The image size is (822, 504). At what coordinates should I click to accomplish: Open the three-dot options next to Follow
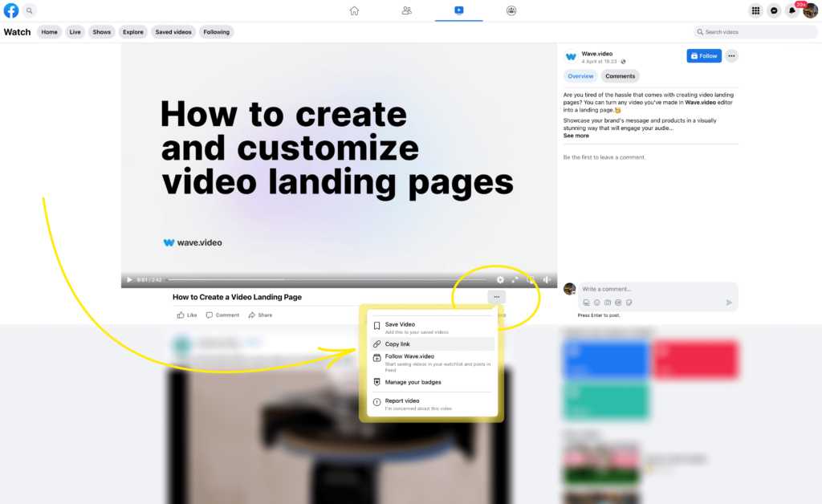[731, 56]
